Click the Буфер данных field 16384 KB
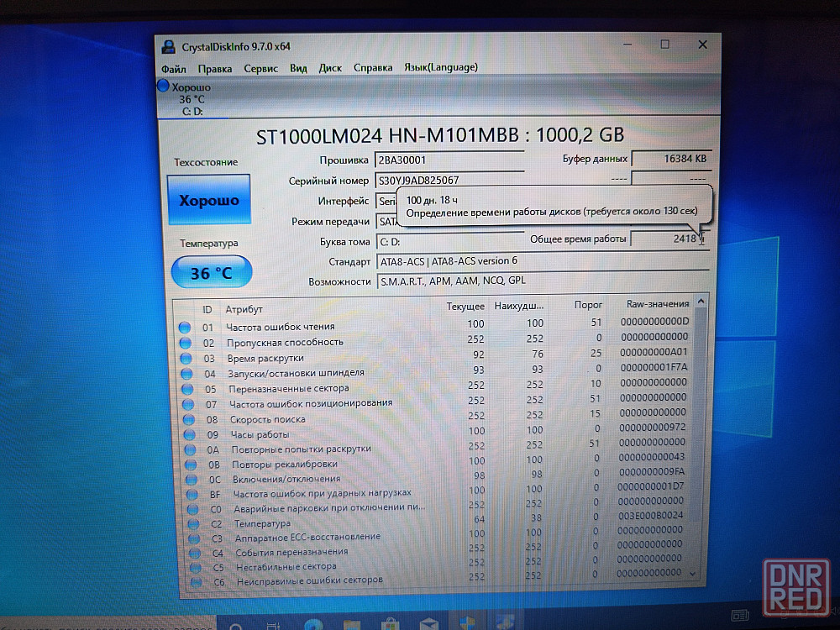 (671, 159)
